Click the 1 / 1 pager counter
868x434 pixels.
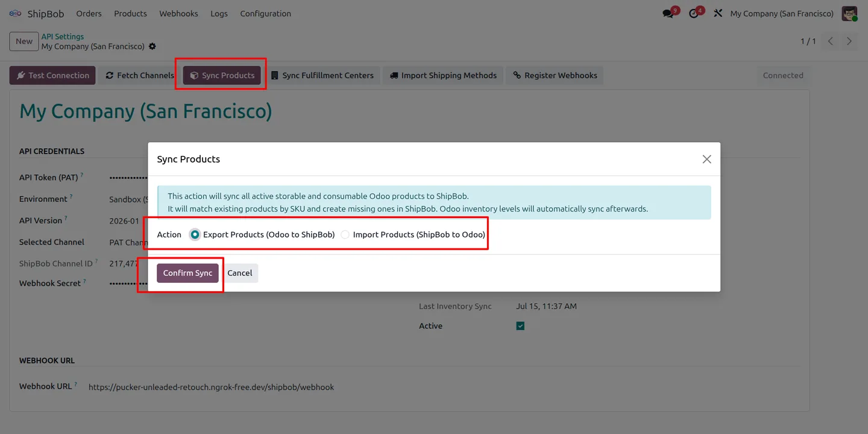coord(808,41)
